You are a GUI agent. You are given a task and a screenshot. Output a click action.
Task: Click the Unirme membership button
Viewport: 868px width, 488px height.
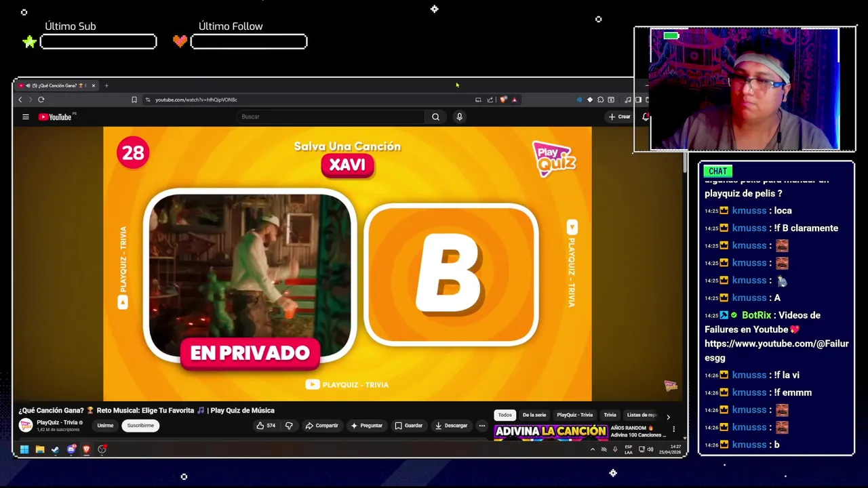pos(105,426)
